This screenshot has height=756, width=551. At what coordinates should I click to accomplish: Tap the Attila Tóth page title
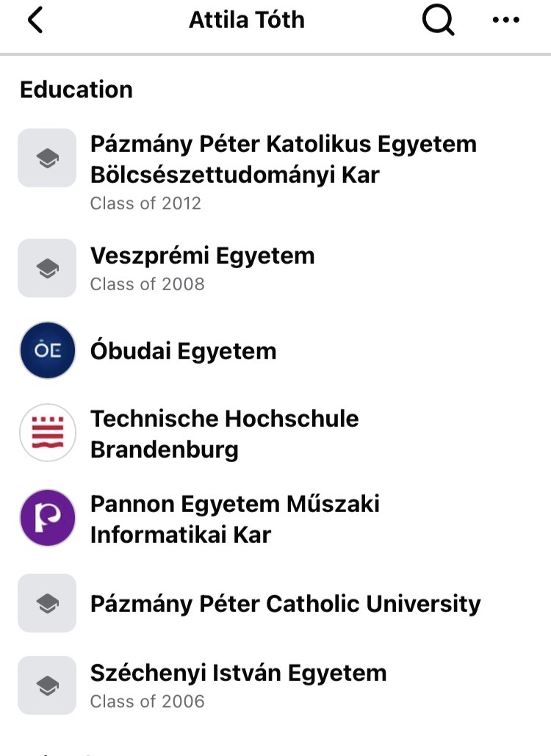(247, 21)
